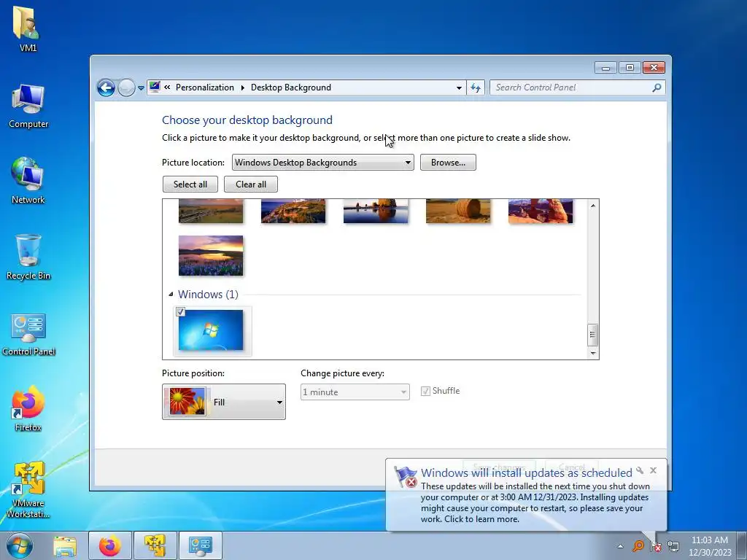Select the hay bale wallpaper thumbnail
747x560 pixels.
(458, 211)
